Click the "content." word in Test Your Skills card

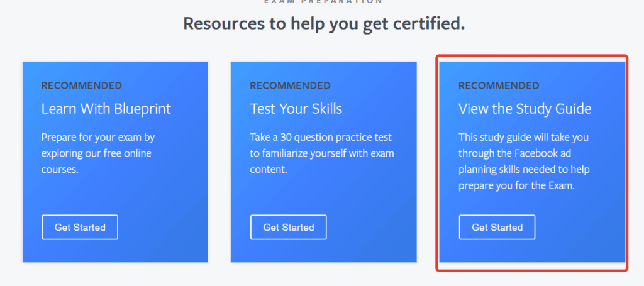pos(269,170)
